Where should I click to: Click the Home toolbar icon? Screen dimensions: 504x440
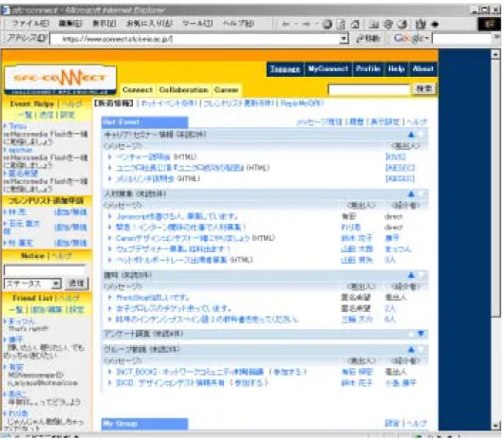pyautogui.click(x=355, y=24)
